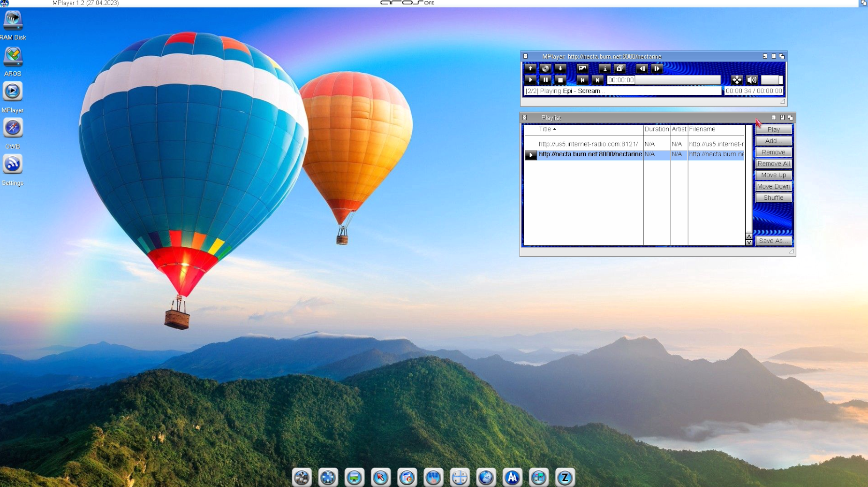The image size is (868, 487).
Task: Click Save As... in Playlist window
Action: pyautogui.click(x=774, y=241)
